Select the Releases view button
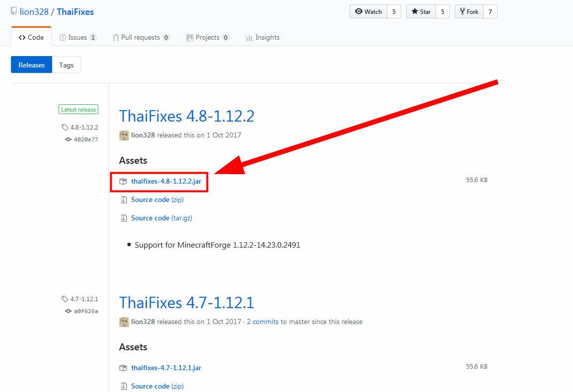Viewport: 573px width, 392px height. click(x=31, y=65)
